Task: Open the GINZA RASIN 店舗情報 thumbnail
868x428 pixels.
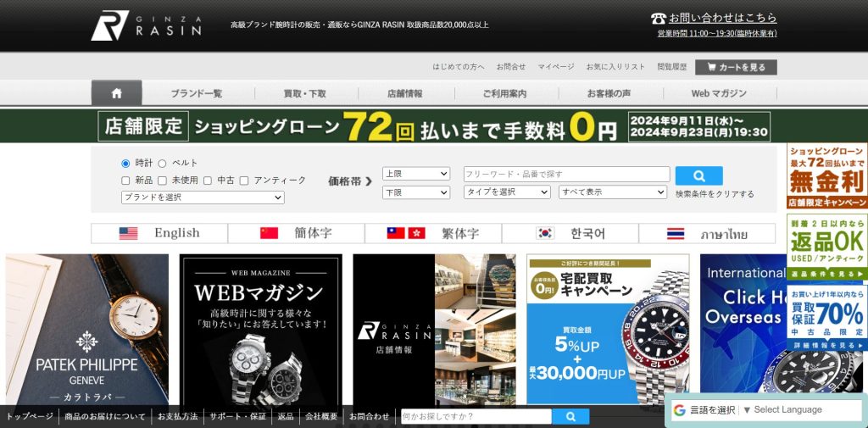Action: coord(435,331)
